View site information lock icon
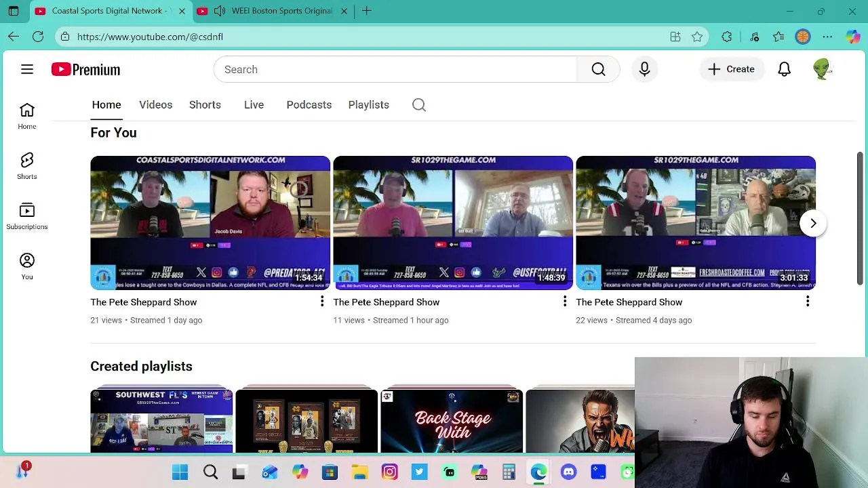 coord(64,37)
